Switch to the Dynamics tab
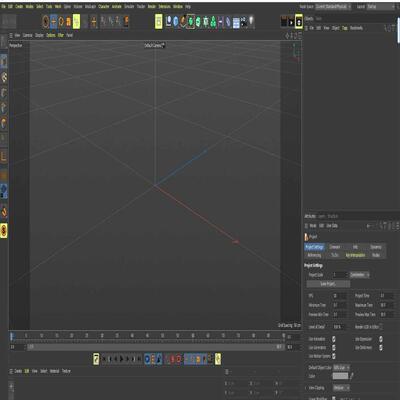 [x=376, y=247]
